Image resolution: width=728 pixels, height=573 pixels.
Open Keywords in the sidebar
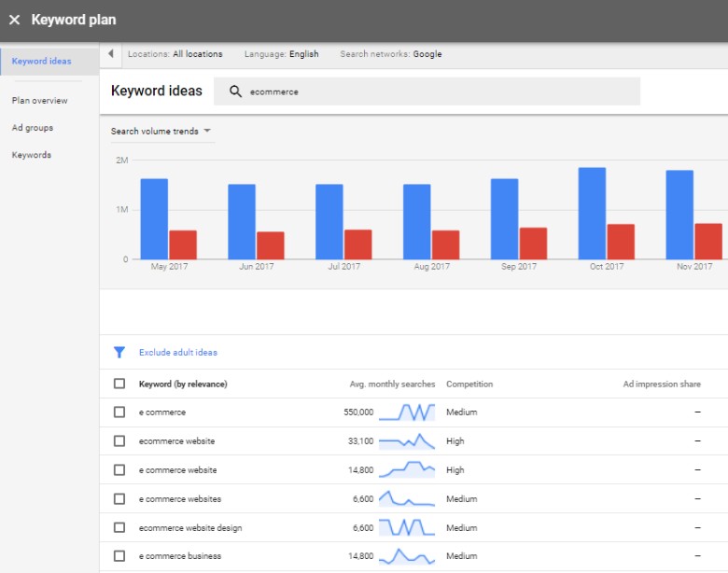pos(32,155)
